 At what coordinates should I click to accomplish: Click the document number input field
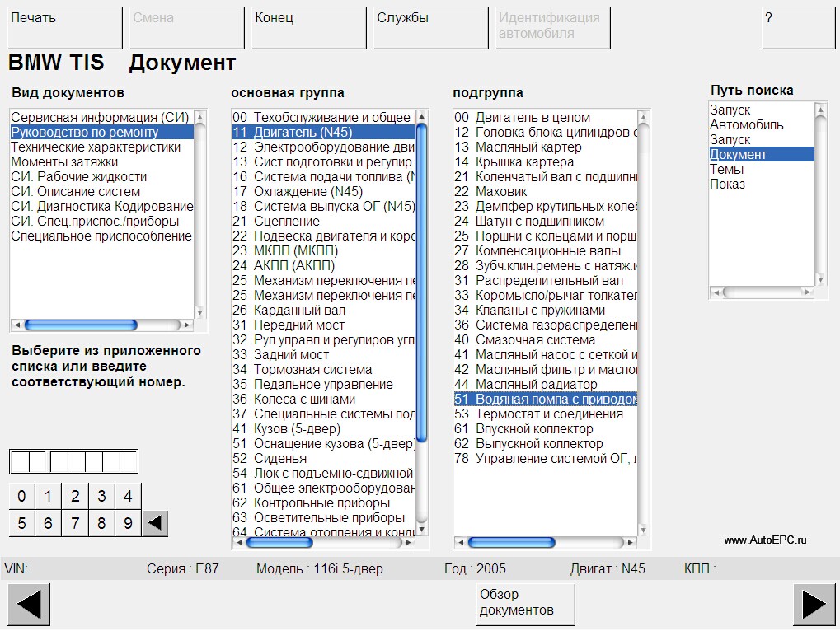pos(74,461)
